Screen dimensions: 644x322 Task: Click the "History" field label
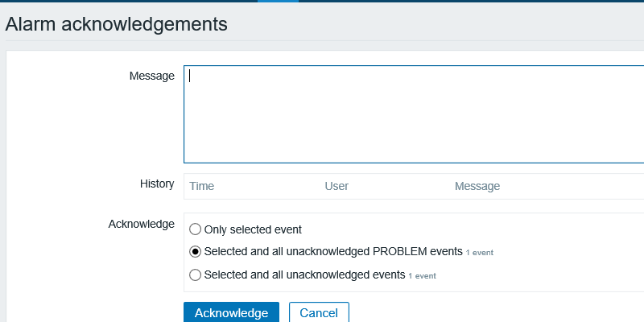pyautogui.click(x=157, y=184)
